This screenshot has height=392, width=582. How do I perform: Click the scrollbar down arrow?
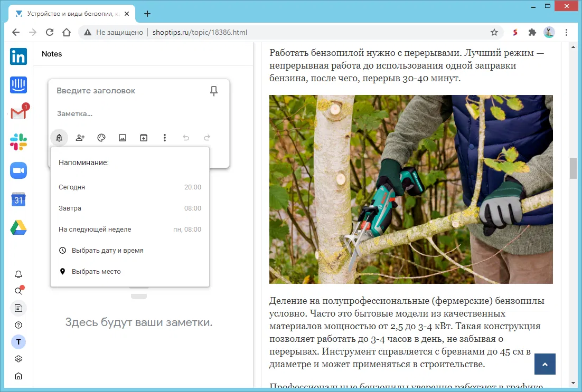pos(573,383)
